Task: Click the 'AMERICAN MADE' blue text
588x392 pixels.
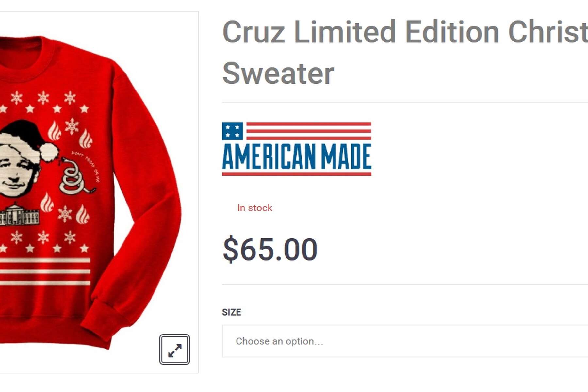Action: 297,157
